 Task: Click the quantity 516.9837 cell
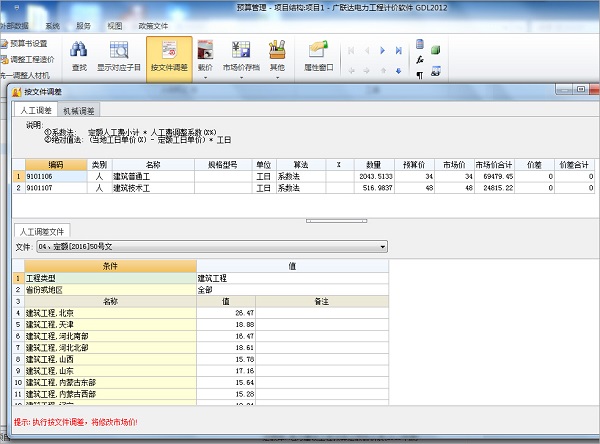[374, 188]
